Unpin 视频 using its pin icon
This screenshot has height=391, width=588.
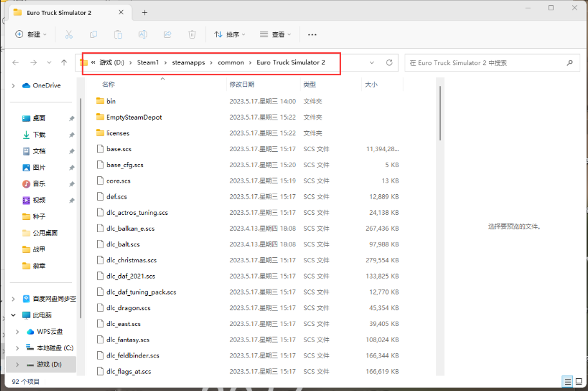click(x=71, y=201)
